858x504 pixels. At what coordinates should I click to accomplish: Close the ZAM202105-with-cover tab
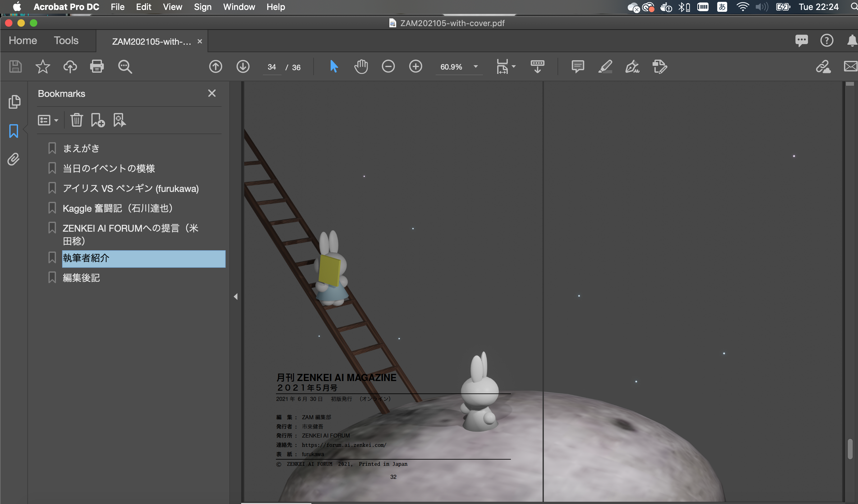pos(200,41)
